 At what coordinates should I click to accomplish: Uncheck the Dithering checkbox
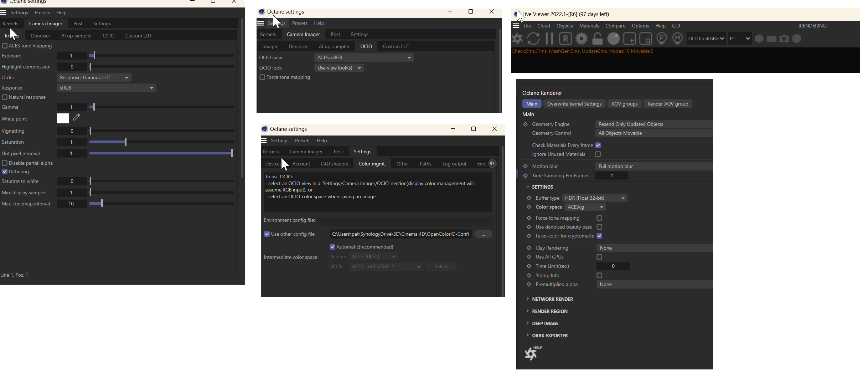tap(5, 172)
